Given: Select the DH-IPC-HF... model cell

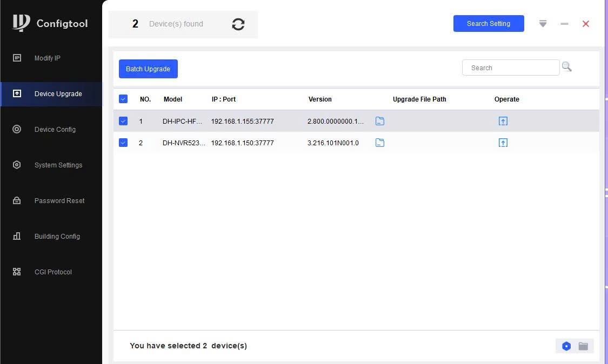Looking at the screenshot, I should tap(182, 121).
